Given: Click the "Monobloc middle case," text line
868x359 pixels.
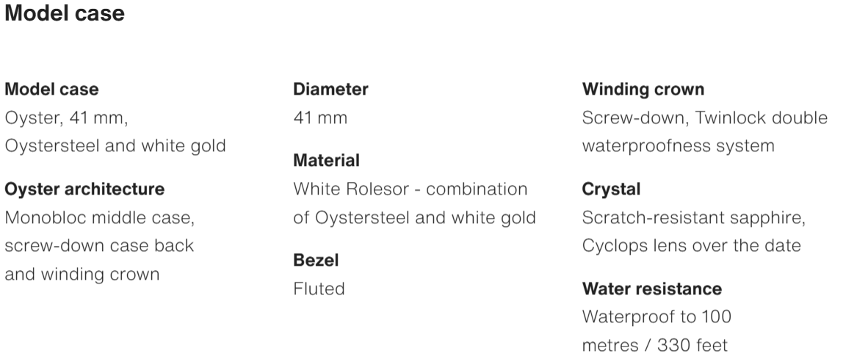Looking at the screenshot, I should coord(99,218).
